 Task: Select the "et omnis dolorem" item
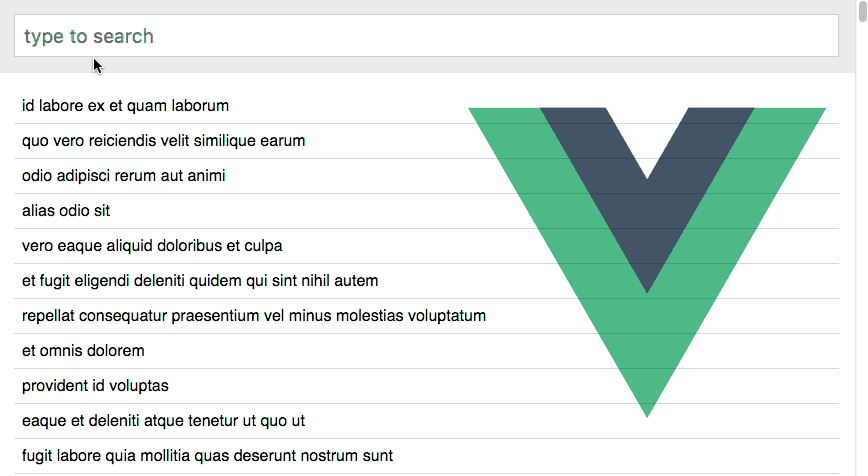coord(83,351)
